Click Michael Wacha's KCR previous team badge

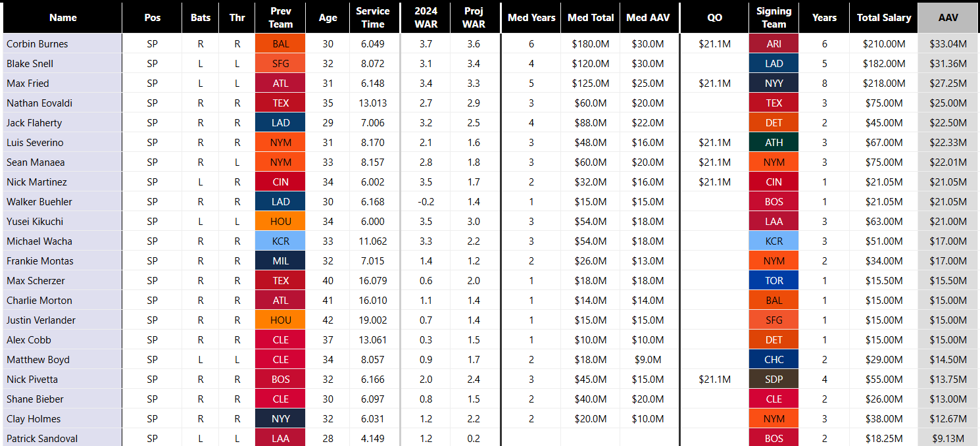pyautogui.click(x=280, y=241)
